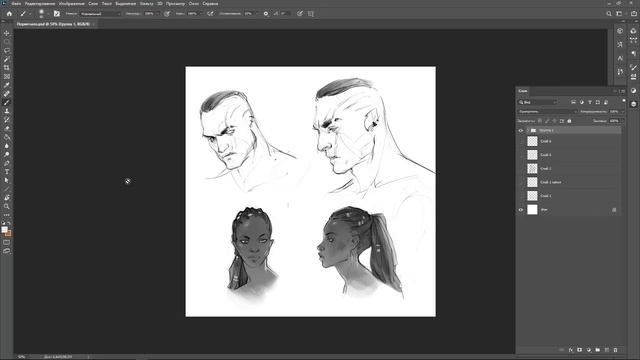This screenshot has height=360, width=640.
Task: Open the layer opacity dropdown arrow
Action: [x=622, y=111]
